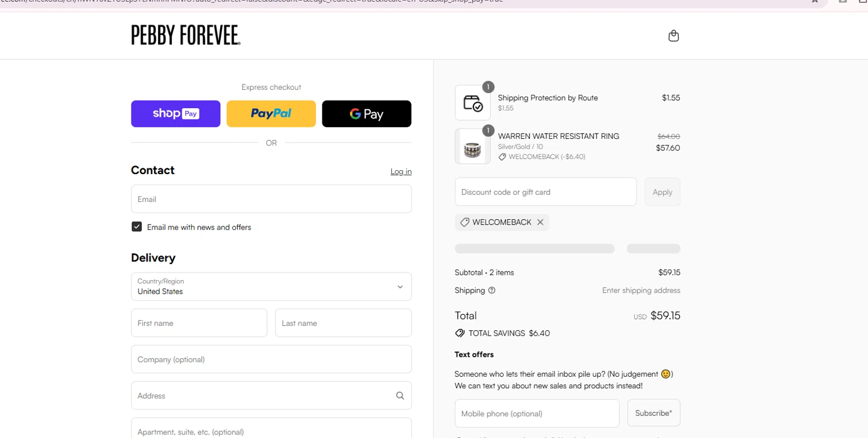This screenshot has width=868, height=438.
Task: Focus the First name field
Action: pyautogui.click(x=199, y=323)
